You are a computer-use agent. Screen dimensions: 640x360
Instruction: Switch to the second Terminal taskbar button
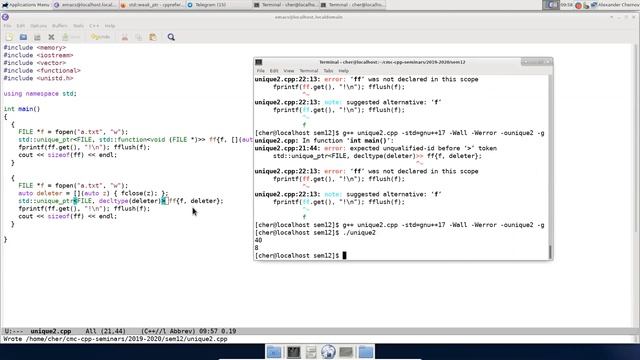pos(353,5)
